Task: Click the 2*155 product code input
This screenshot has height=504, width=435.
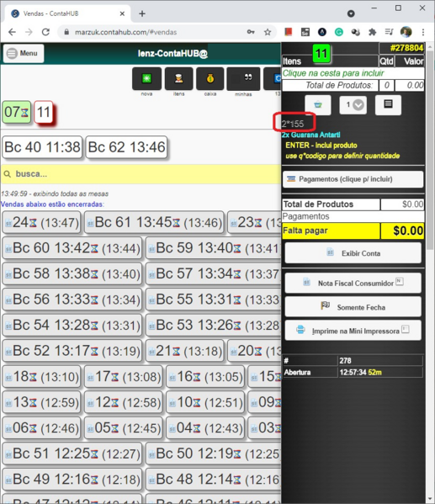Action: 294,124
